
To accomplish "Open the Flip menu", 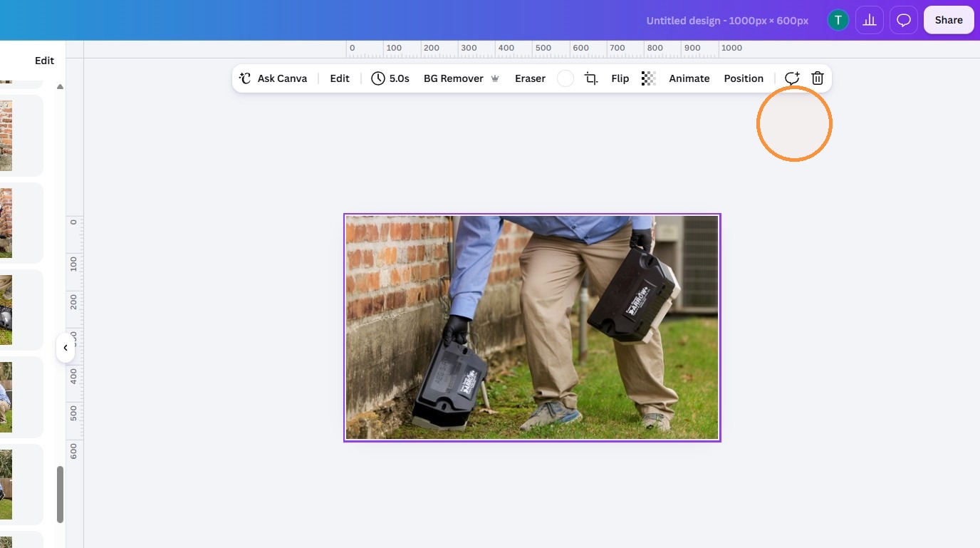I will [x=620, y=78].
